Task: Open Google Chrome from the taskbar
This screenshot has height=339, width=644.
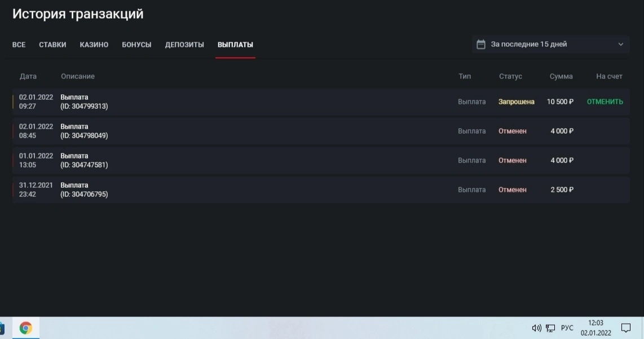Action: (25, 328)
